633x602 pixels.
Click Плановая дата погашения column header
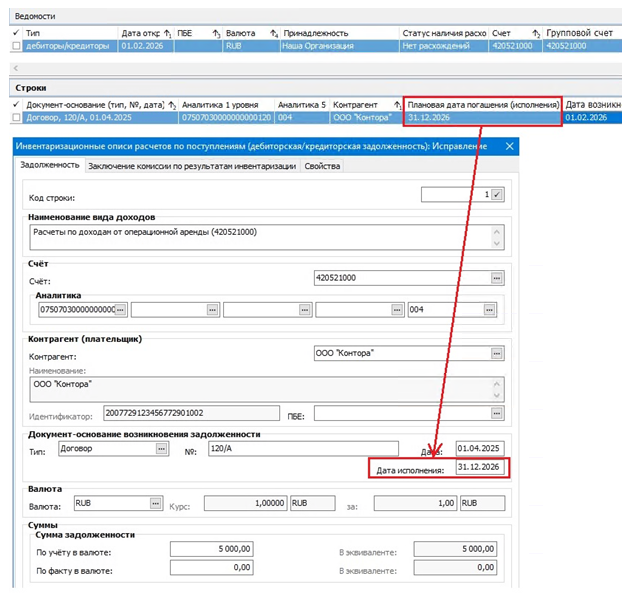[x=481, y=104]
